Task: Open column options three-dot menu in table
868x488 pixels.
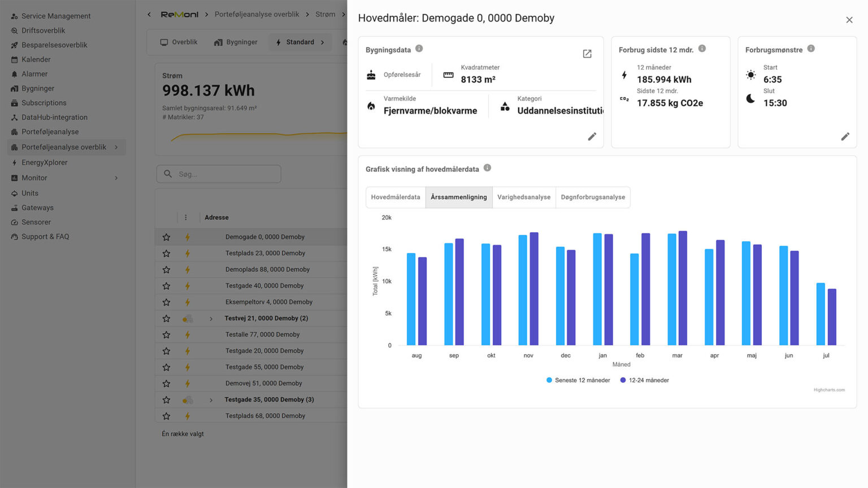Action: (x=185, y=217)
